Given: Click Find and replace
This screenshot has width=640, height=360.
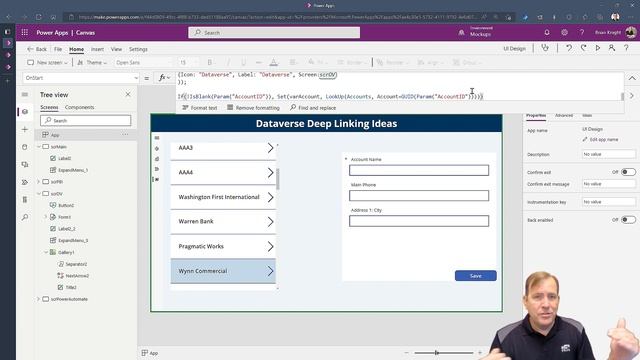Looking at the screenshot, I should point(313,108).
